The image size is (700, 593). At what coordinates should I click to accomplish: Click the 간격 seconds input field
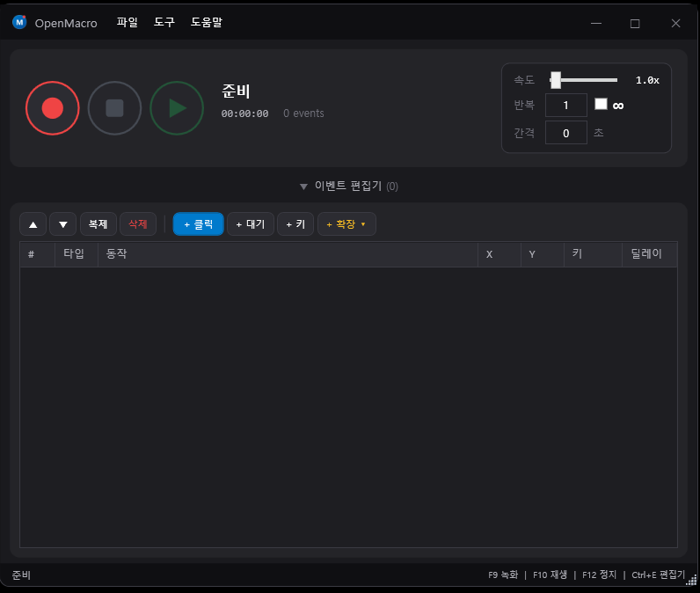pos(565,133)
